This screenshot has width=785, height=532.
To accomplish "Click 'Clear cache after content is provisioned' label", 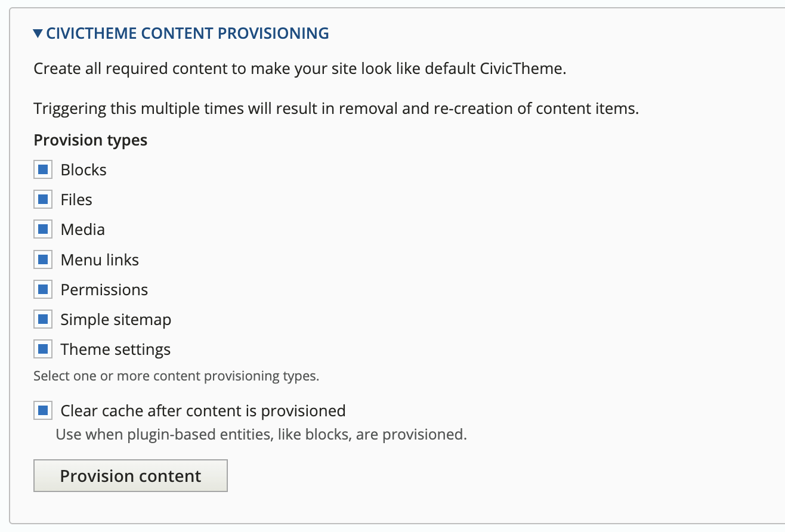I will point(203,411).
